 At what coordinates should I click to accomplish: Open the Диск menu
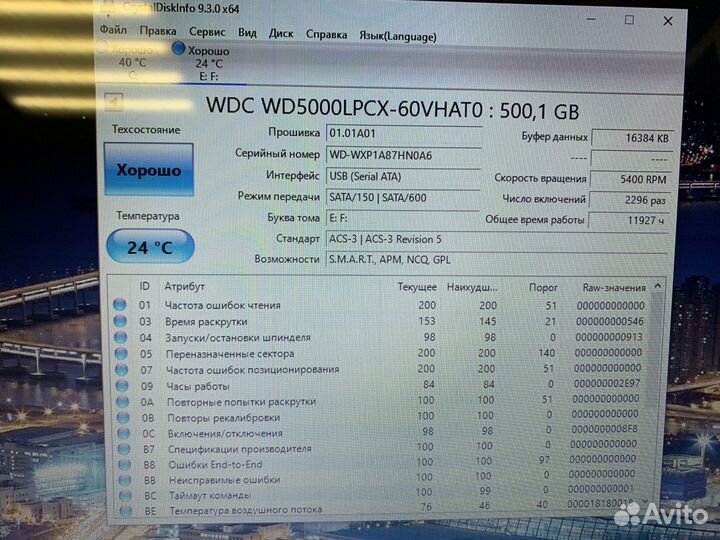(281, 34)
